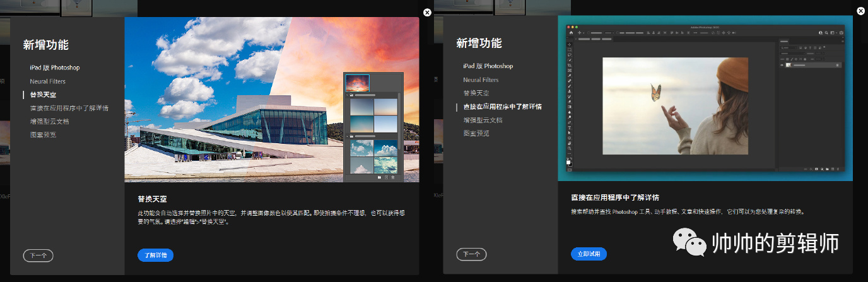Select 增强型云文档 in the in-app learning dialog
Viewport: 868px width, 282px height.
[483, 120]
